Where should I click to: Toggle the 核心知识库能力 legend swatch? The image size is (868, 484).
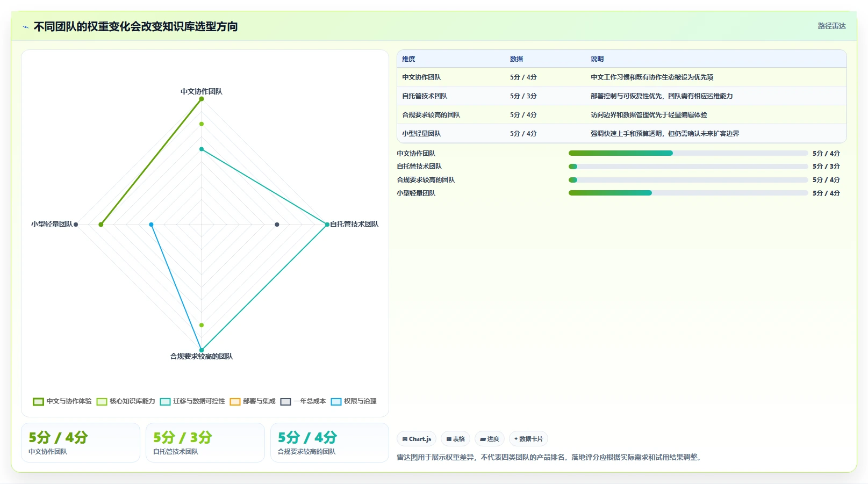[102, 402]
